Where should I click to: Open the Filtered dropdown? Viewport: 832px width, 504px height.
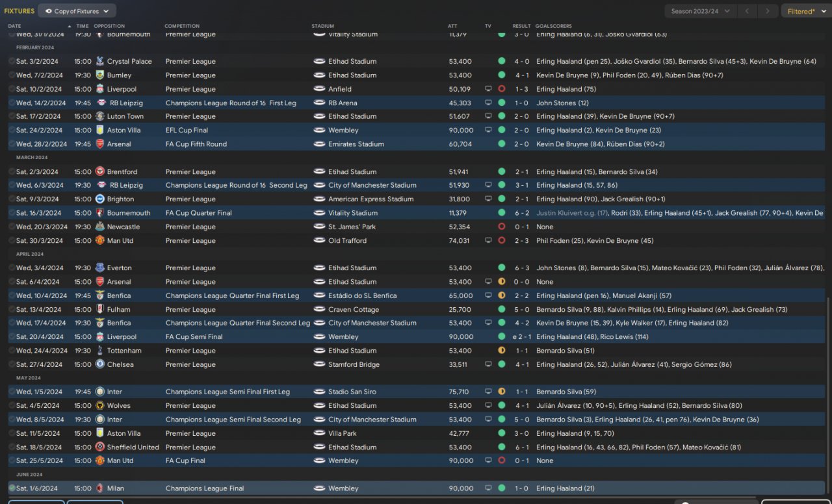[x=805, y=11]
